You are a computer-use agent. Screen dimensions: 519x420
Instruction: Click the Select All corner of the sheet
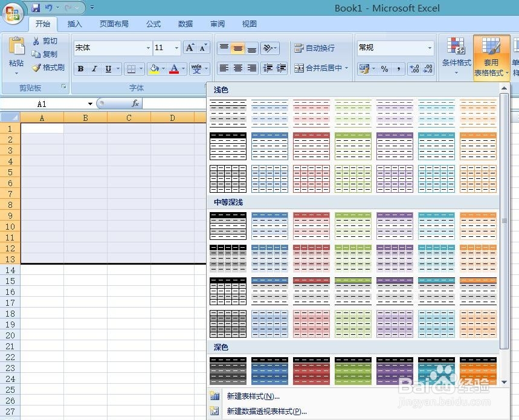(x=10, y=117)
